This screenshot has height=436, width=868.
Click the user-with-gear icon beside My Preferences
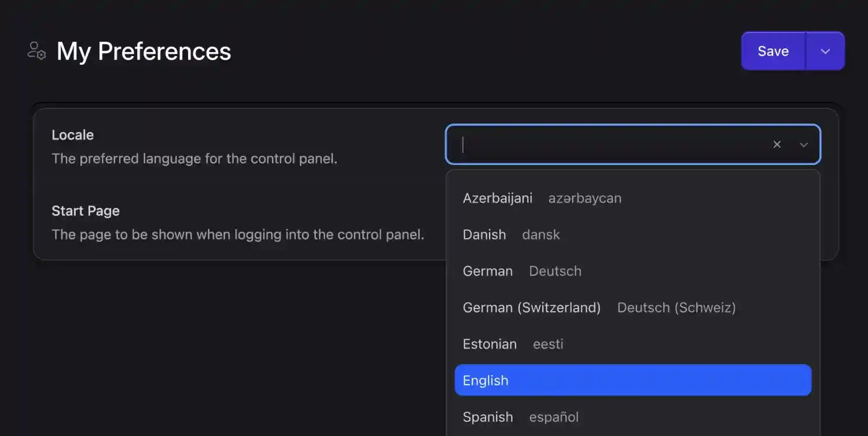tap(36, 51)
